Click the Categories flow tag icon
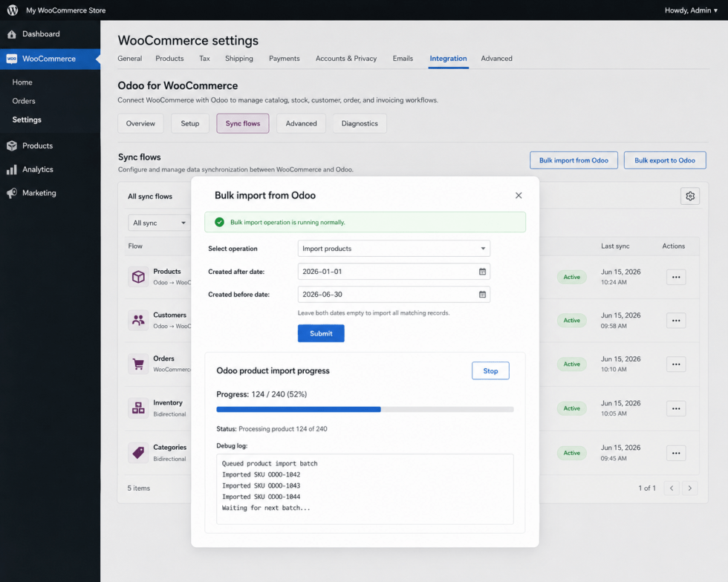The width and height of the screenshot is (728, 582). click(x=138, y=453)
